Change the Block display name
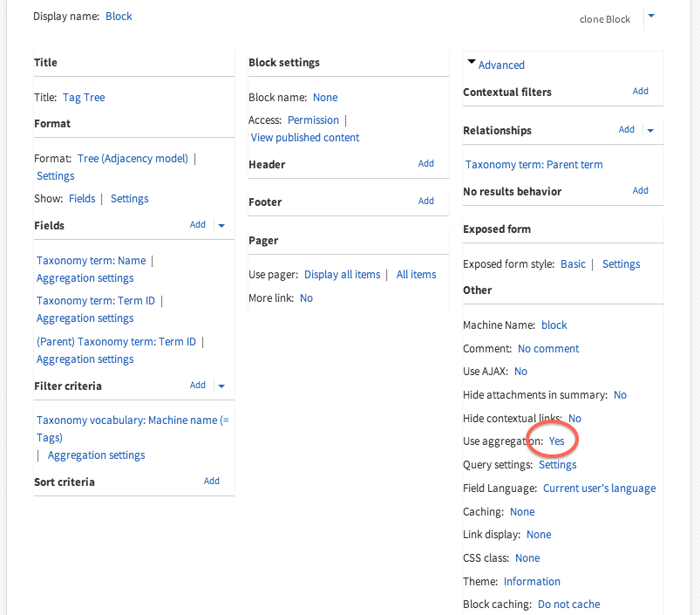The height and width of the screenshot is (615, 700). pos(119,17)
